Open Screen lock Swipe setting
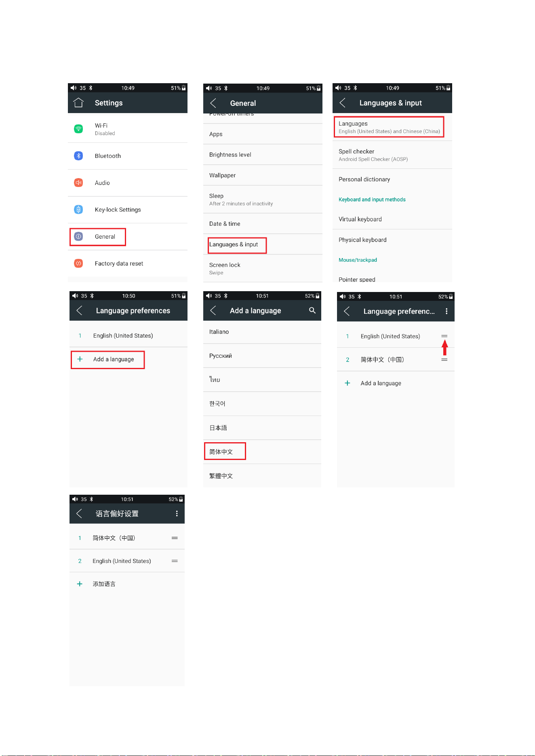535x756 pixels. [x=263, y=269]
